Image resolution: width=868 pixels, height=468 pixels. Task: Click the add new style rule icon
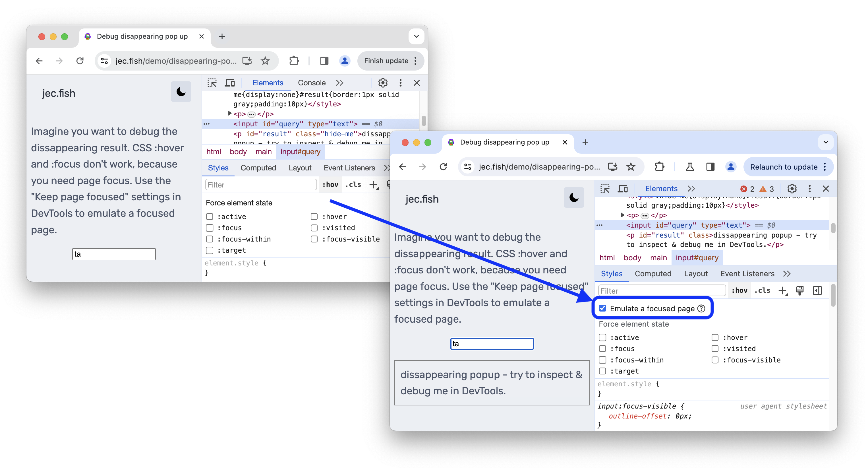pyautogui.click(x=782, y=290)
